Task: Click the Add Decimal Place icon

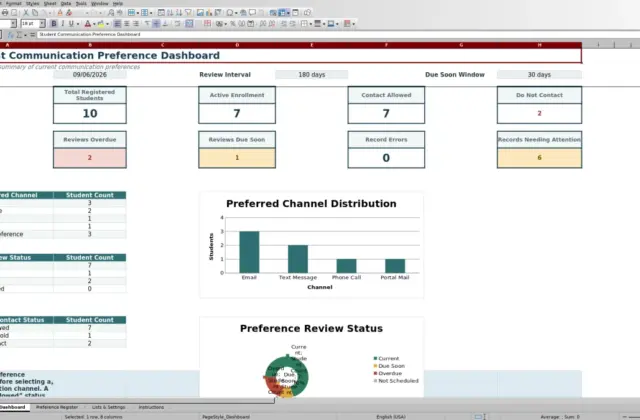Action: (x=262, y=24)
